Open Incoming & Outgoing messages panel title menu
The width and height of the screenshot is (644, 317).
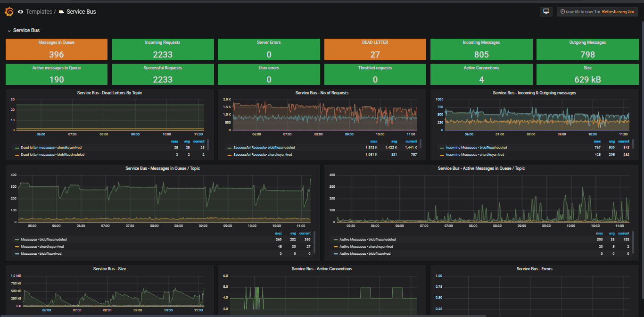(x=534, y=93)
